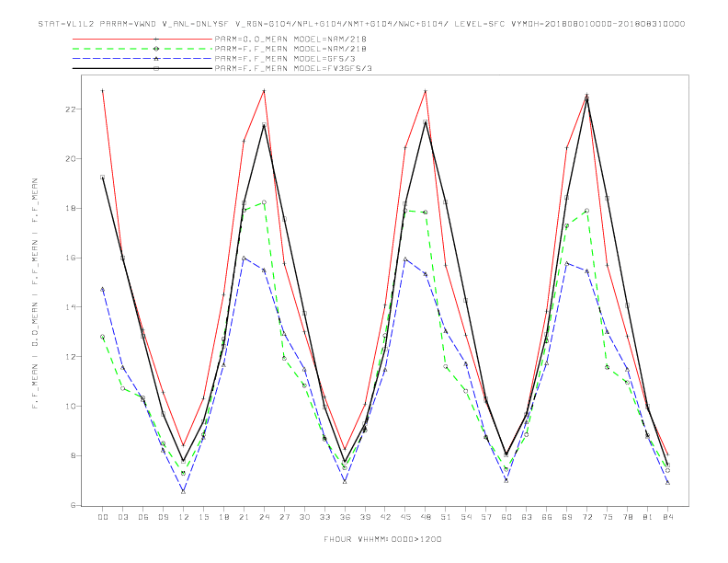Screen dimensions: 728x563
Task: Click the black solid legend line sample
Action: point(142,68)
